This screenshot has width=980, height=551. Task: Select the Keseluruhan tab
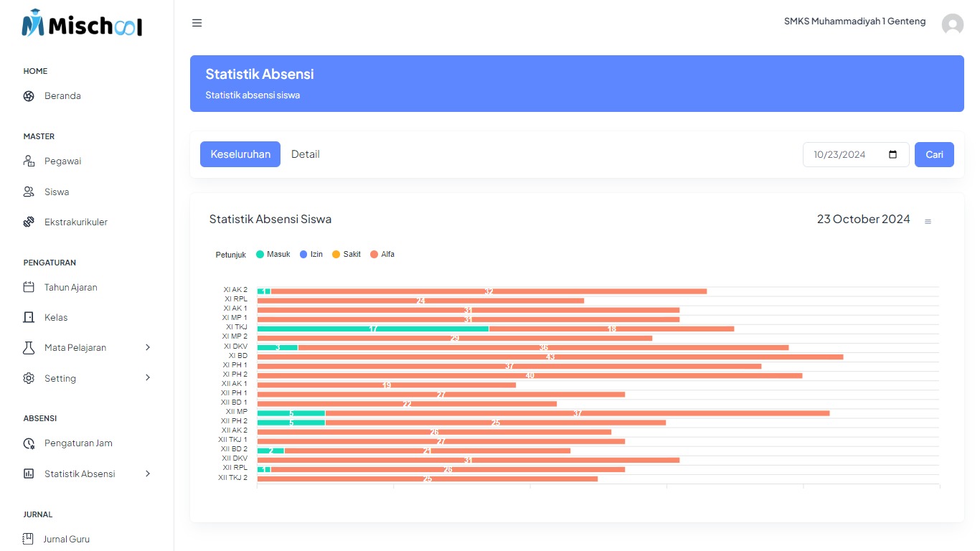pyautogui.click(x=240, y=154)
